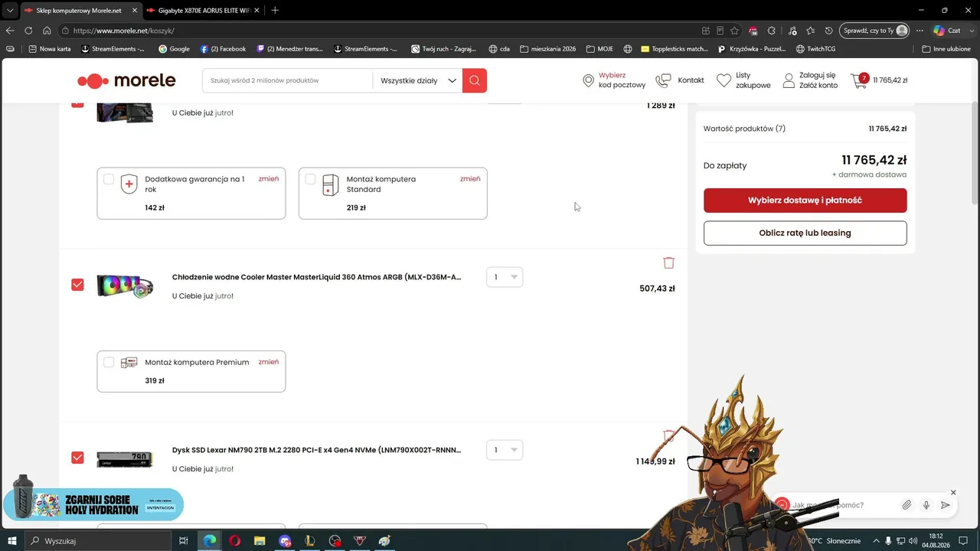Screen dimensions: 980x551
Task: Open the Dysk SSD Lexar NM790 product link
Action: [x=317, y=450]
